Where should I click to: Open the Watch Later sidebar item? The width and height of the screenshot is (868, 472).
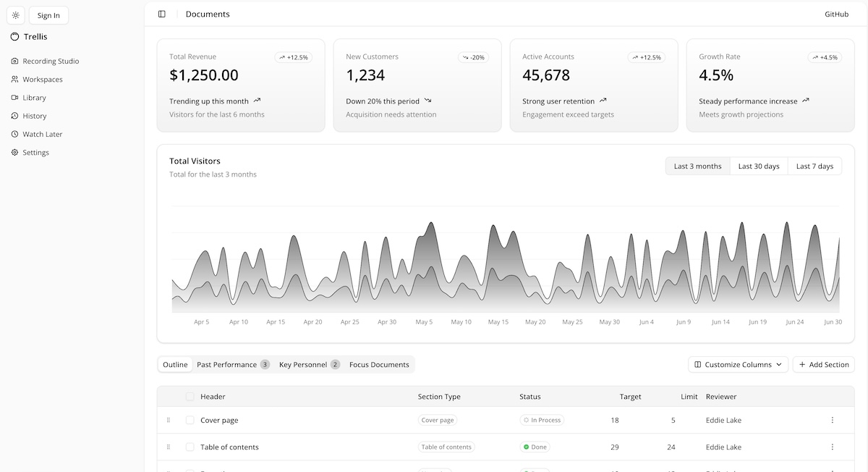click(x=42, y=134)
